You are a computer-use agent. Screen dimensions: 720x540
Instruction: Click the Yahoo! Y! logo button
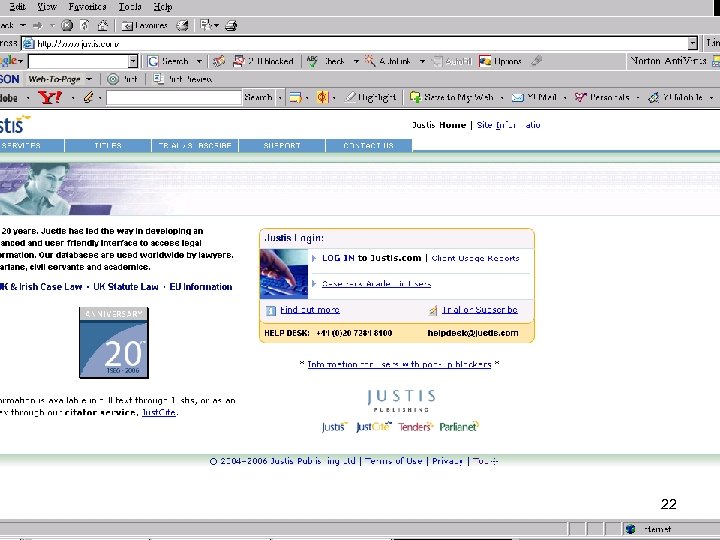coord(50,97)
